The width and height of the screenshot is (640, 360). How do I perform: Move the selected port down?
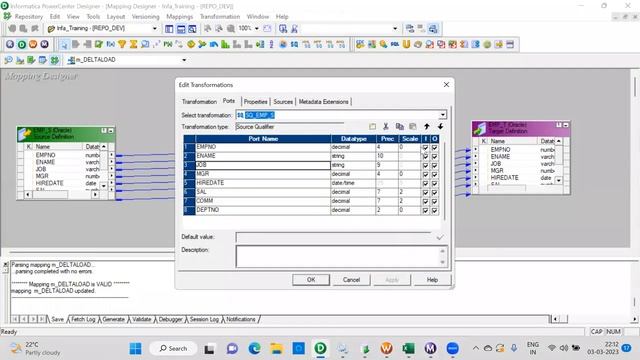point(440,127)
